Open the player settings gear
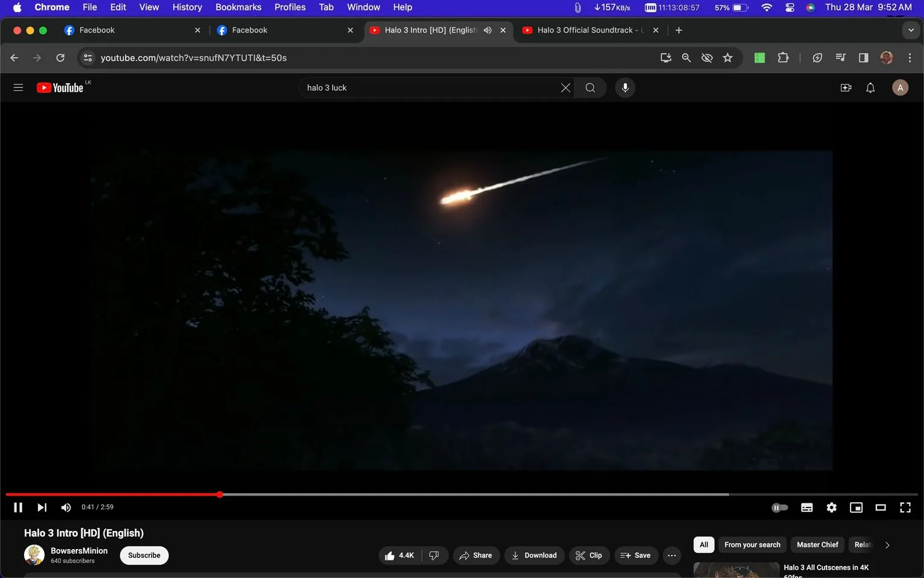924x578 pixels. point(831,507)
